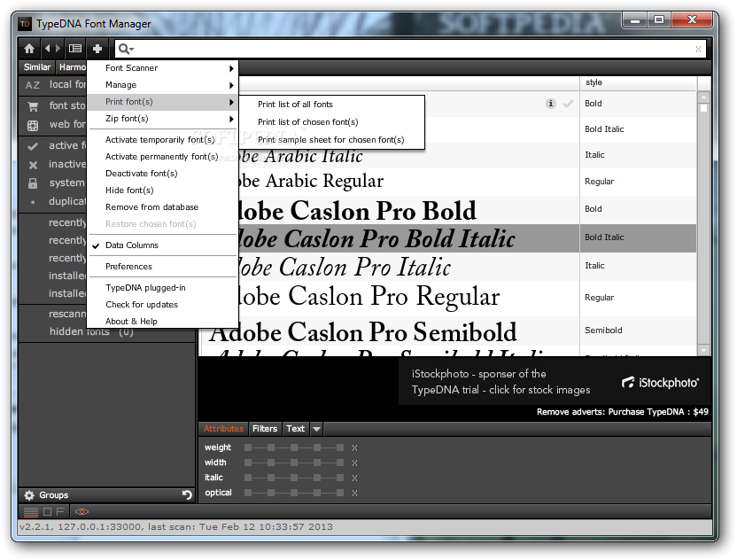Click the X inactive fonts icon
Screen dimensions: 737x560
pos(33,165)
